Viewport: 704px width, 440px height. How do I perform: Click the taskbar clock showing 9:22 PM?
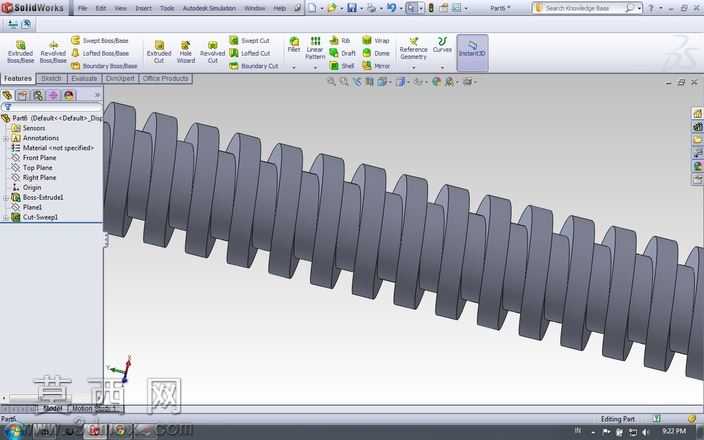[673, 431]
